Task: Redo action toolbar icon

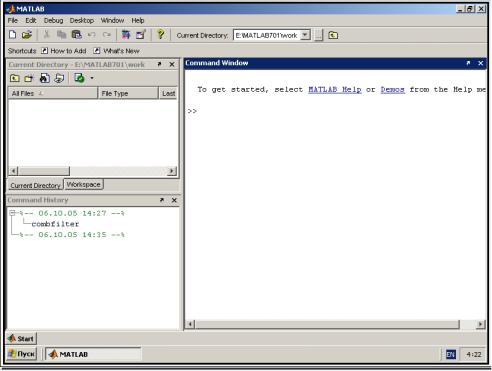Action: tap(107, 35)
